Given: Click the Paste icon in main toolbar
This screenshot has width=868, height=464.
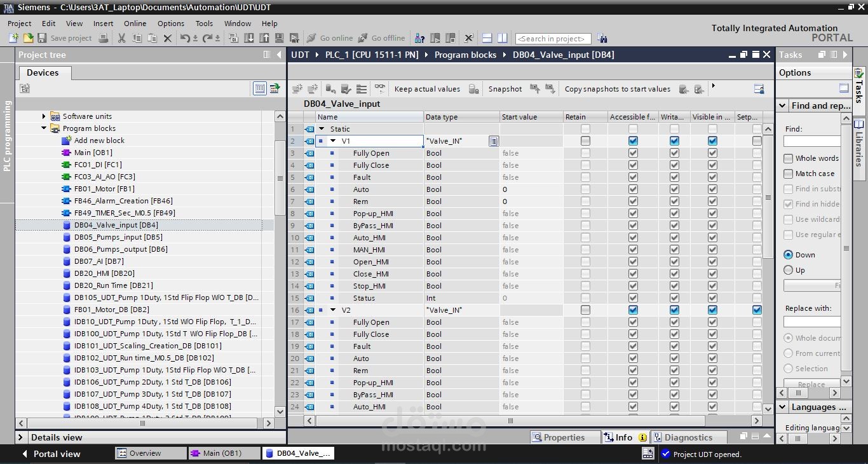Looking at the screenshot, I should (152, 38).
